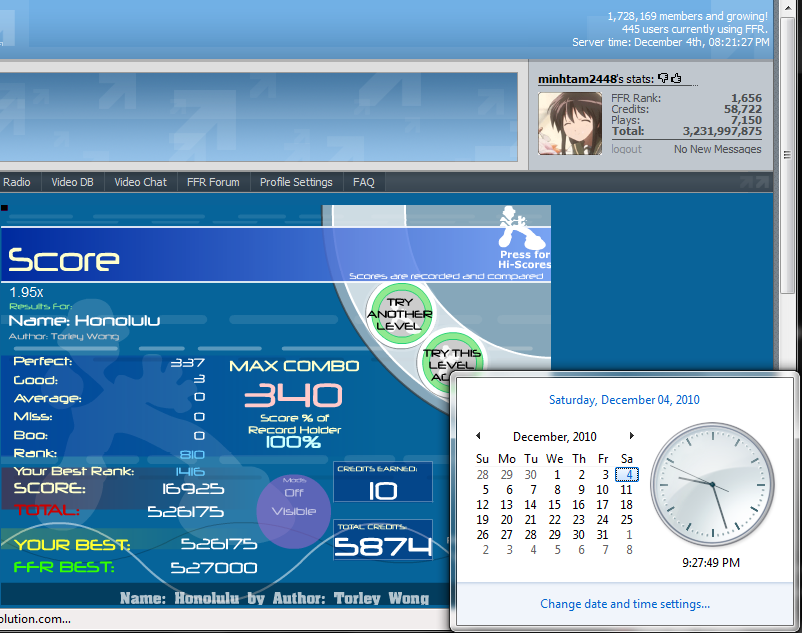This screenshot has width=802, height=633.
Task: Toggle the Mods Off Visible circle
Action: (x=293, y=502)
